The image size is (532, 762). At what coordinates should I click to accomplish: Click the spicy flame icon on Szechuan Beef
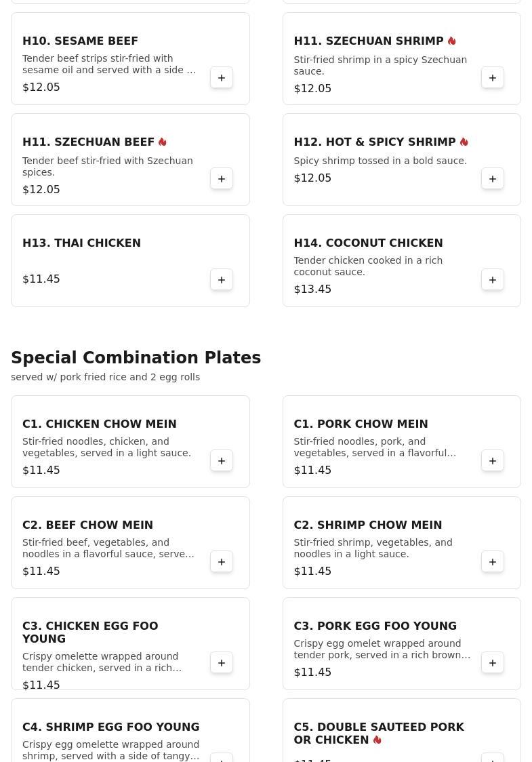click(x=163, y=142)
